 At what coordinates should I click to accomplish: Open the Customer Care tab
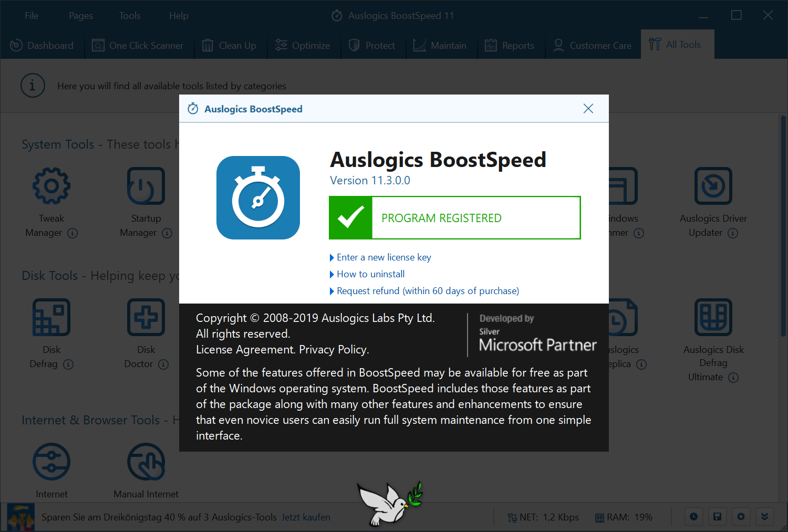coord(593,45)
